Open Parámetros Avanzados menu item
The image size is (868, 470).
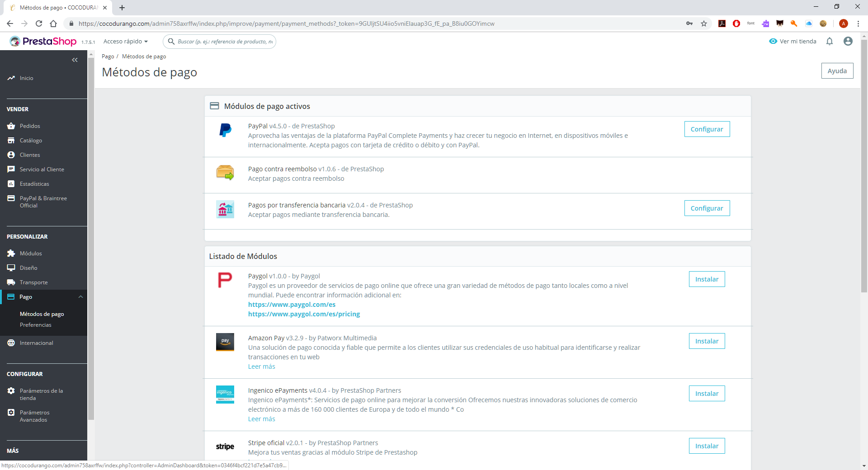[x=34, y=416]
